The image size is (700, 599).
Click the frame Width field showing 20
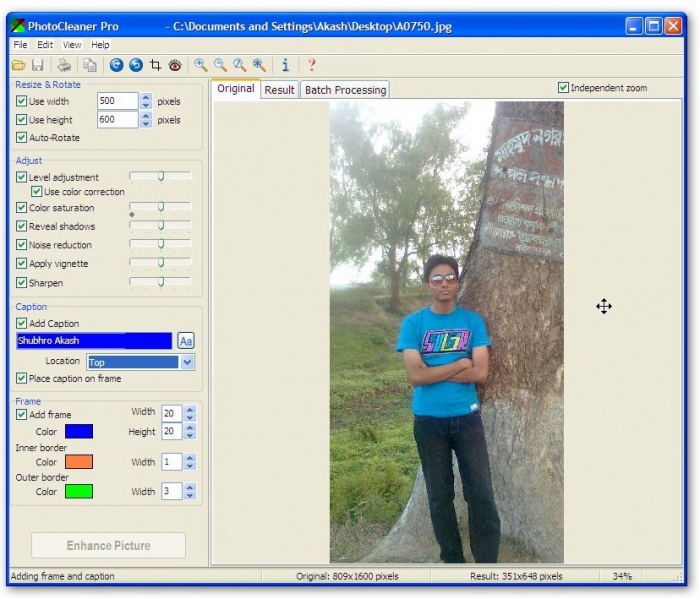click(x=172, y=413)
